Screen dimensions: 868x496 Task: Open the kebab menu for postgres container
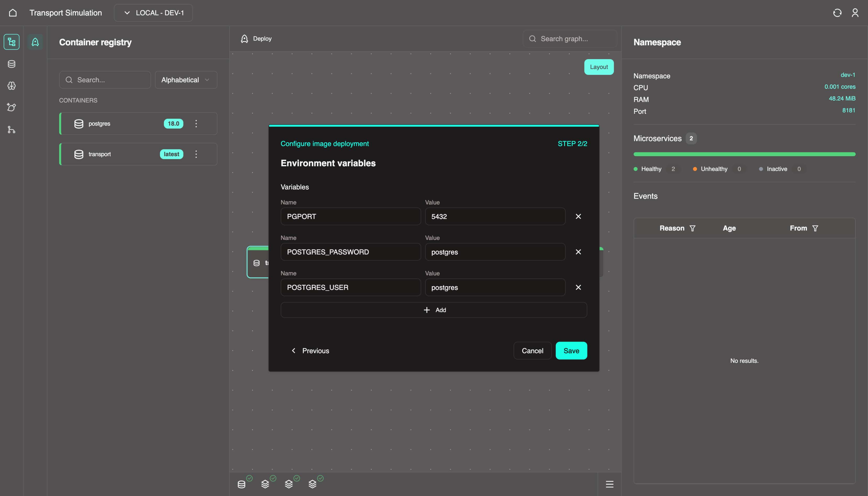pos(196,124)
